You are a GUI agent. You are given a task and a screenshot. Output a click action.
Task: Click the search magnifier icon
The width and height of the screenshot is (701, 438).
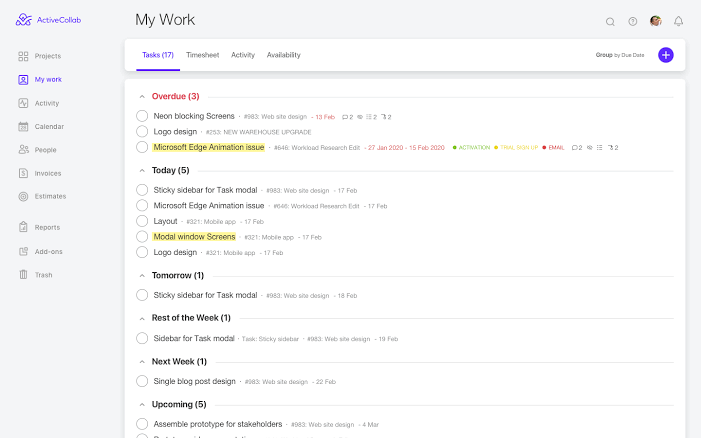pyautogui.click(x=610, y=21)
